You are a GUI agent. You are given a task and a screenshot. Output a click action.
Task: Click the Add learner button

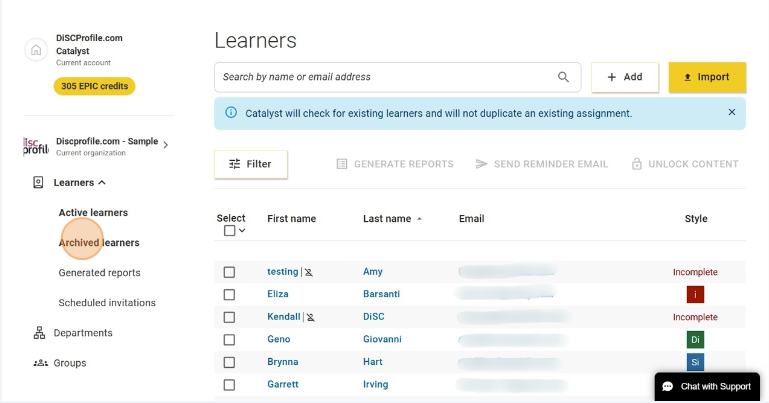[625, 77]
